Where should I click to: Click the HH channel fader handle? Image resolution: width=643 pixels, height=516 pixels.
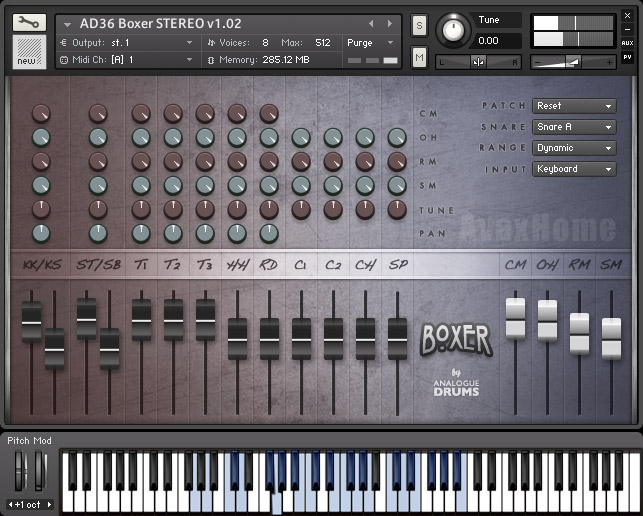click(237, 338)
